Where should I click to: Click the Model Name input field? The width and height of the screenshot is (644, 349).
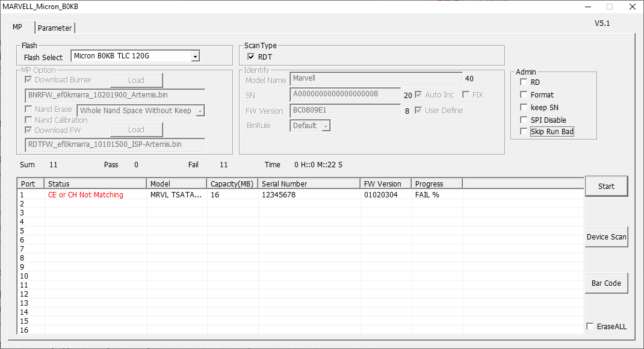[376, 78]
